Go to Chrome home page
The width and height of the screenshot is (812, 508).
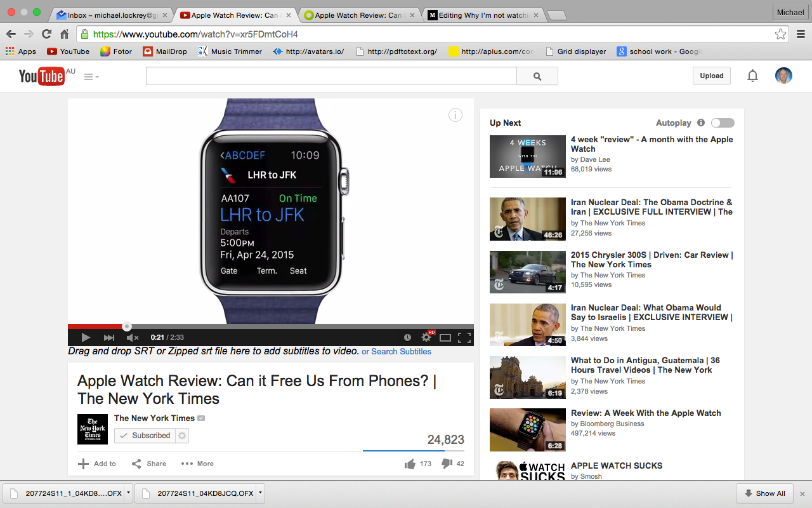click(64, 34)
